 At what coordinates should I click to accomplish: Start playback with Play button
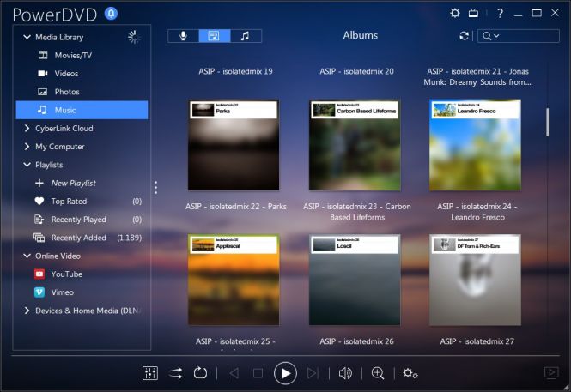click(285, 373)
